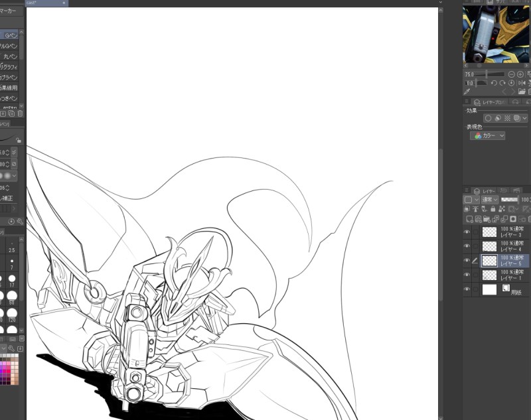This screenshot has width=531, height=420.
Task: Click the delete sub tool trash icon
Action: (x=20, y=113)
